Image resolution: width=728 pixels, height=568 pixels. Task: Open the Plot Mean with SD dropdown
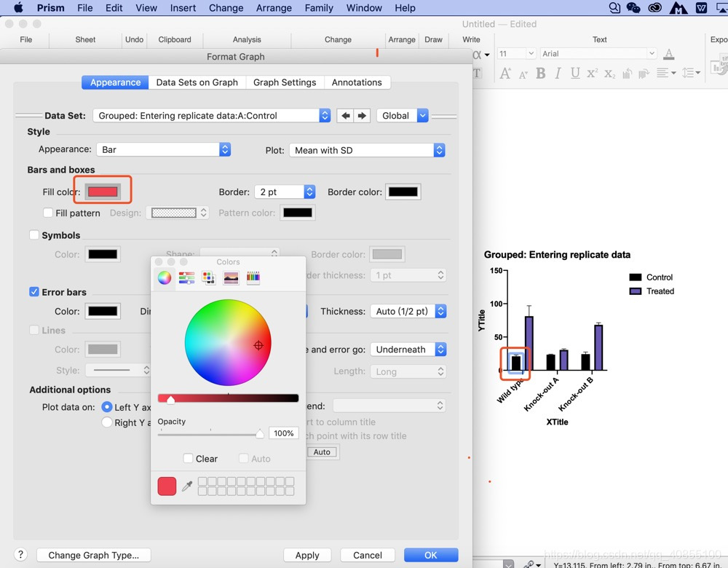(x=367, y=150)
